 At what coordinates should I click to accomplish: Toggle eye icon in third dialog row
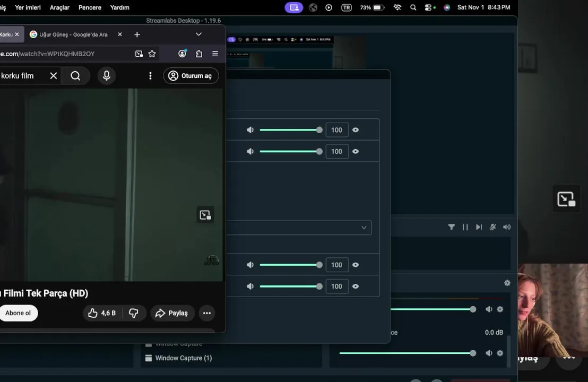click(356, 265)
